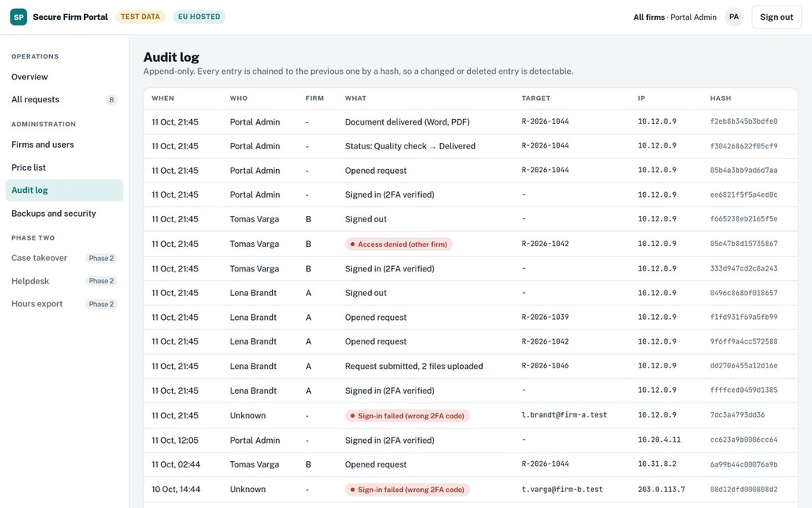This screenshot has height=508, width=812.
Task: Click the EU HOSTED badge
Action: [x=199, y=17]
